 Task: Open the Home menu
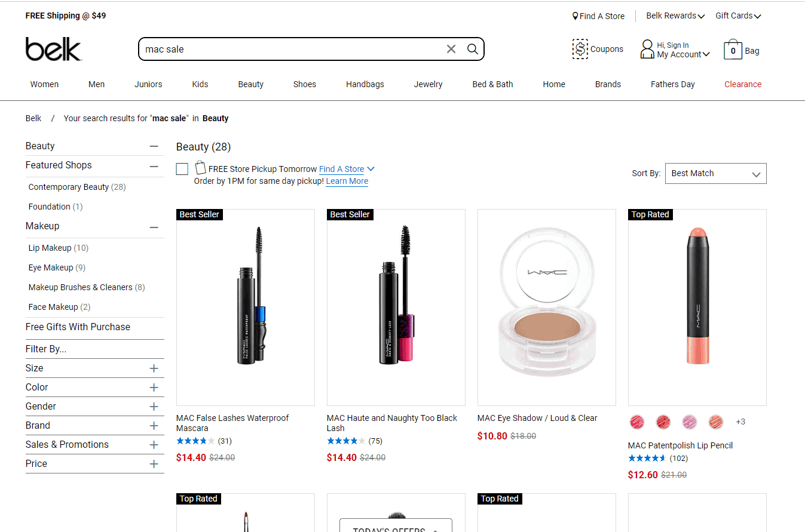click(x=554, y=84)
